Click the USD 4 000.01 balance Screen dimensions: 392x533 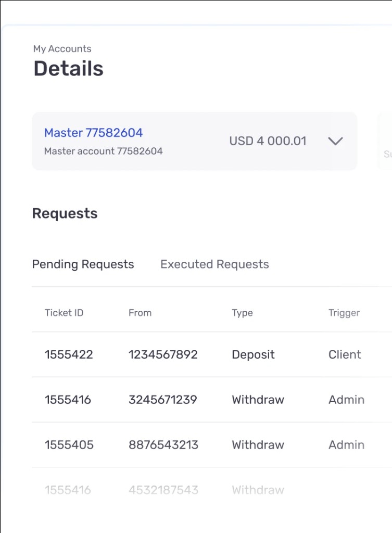(x=268, y=141)
